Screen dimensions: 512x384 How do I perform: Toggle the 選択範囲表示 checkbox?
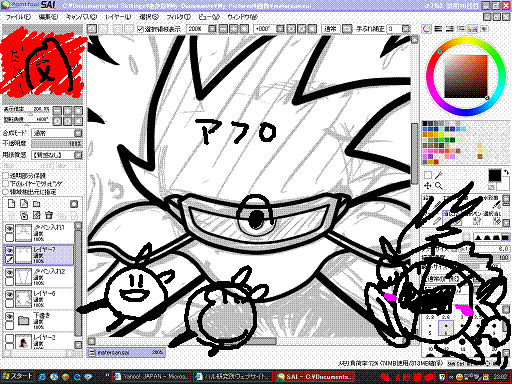(140, 29)
